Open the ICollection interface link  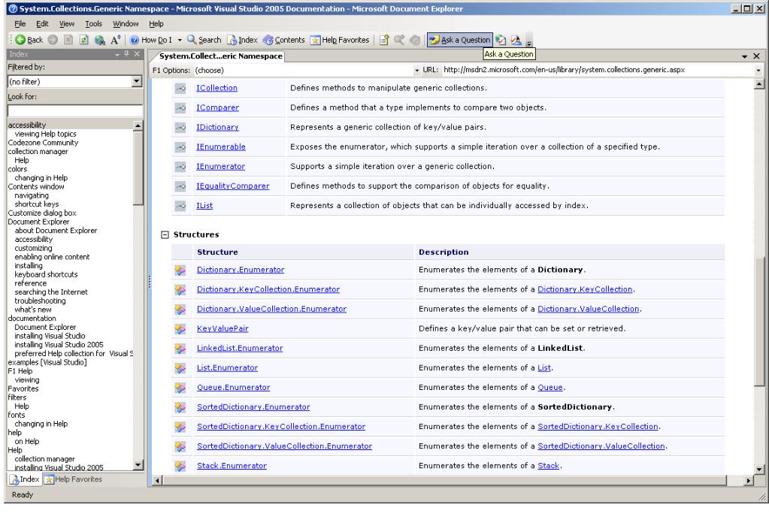coord(216,88)
